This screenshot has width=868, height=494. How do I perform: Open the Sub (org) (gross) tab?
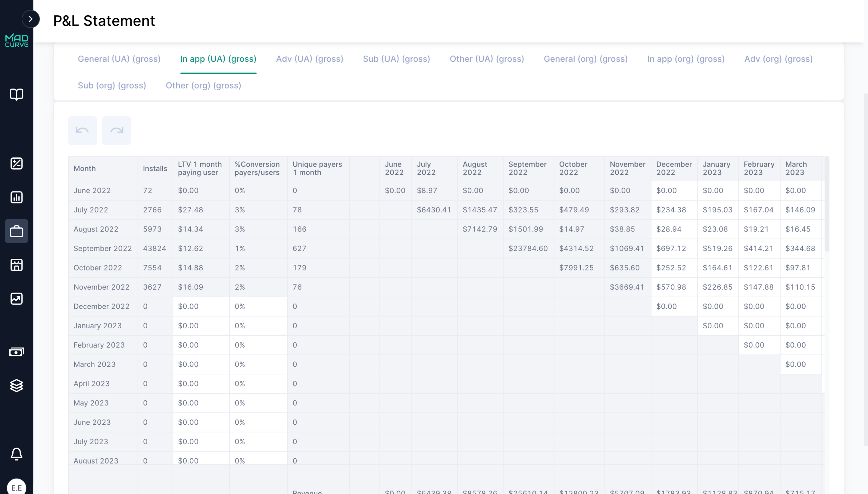[112, 86]
